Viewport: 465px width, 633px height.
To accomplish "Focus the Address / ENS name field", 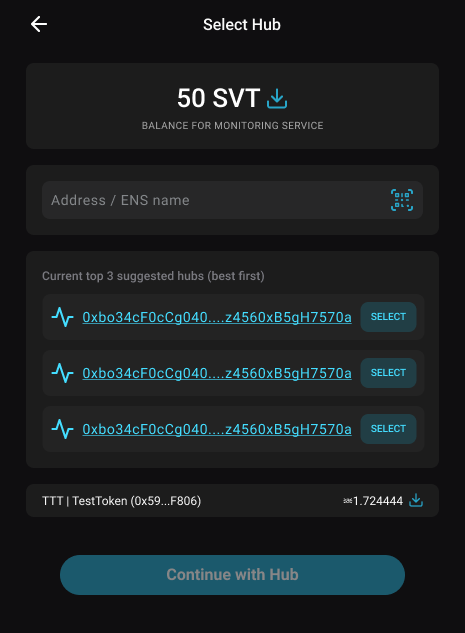I will tap(232, 200).
